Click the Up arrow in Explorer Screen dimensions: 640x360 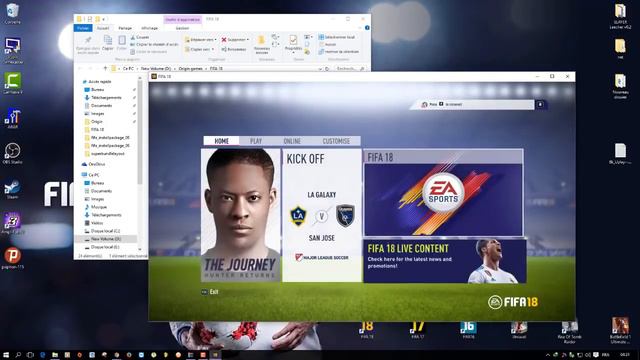[105, 69]
